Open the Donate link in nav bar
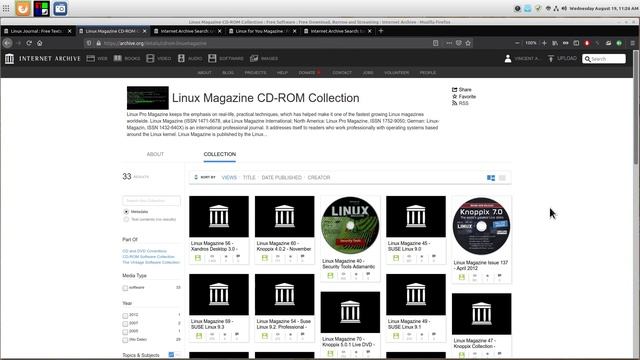640x360 pixels. (x=307, y=73)
